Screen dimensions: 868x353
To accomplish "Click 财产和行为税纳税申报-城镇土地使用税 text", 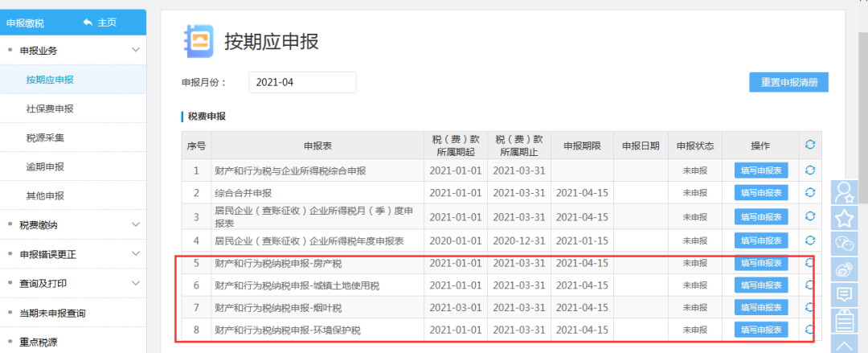I will tap(297, 285).
